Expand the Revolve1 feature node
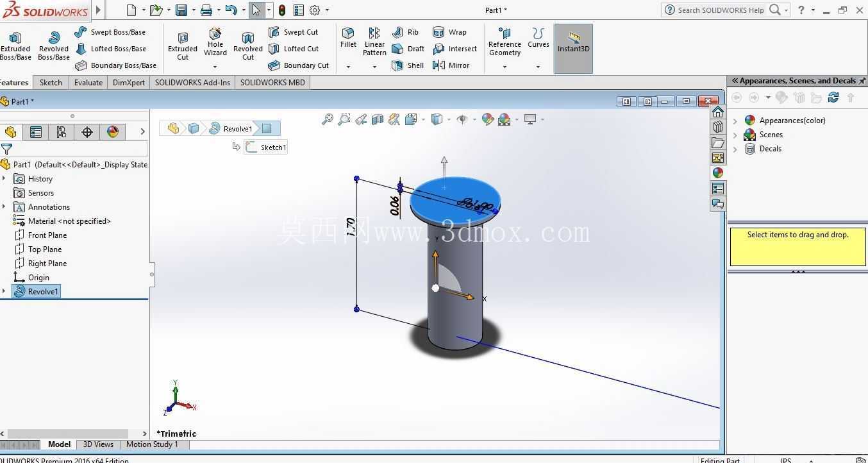This screenshot has width=868, height=463. 4,292
